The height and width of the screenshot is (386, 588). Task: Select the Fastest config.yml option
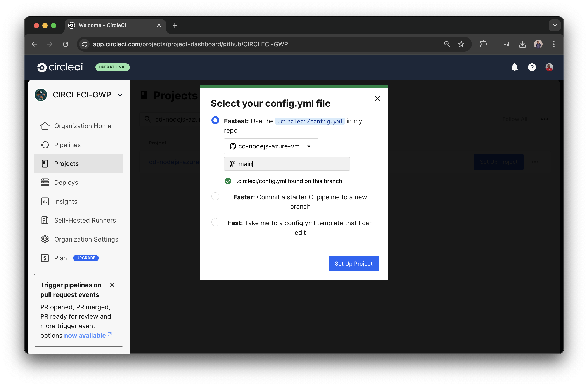click(x=215, y=120)
